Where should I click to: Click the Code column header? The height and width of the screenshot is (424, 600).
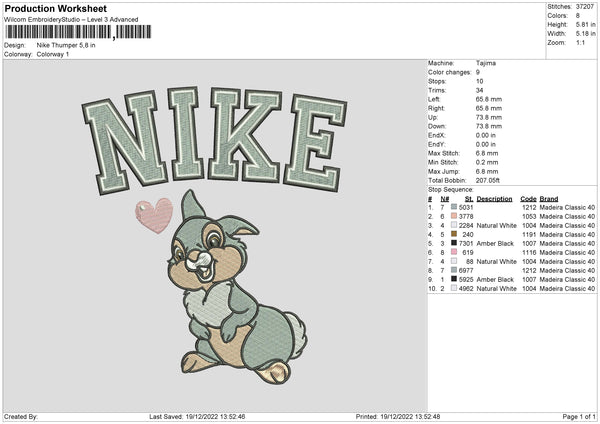click(528, 198)
